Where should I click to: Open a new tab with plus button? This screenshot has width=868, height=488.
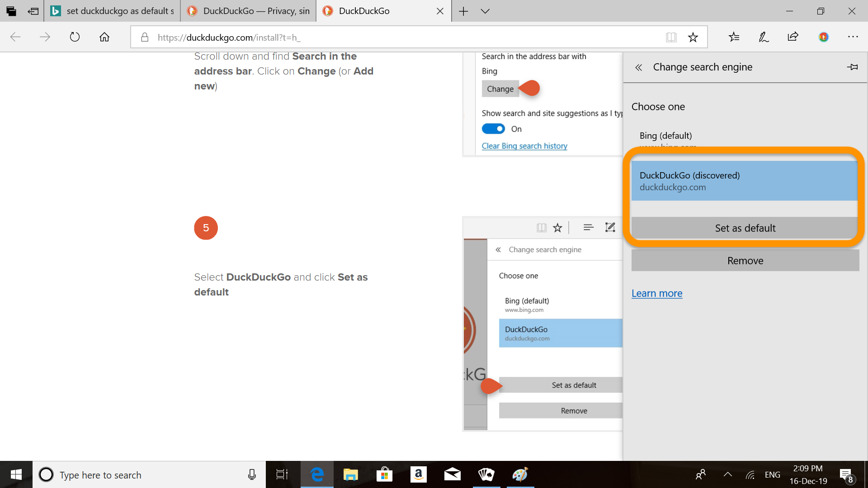[x=463, y=11]
